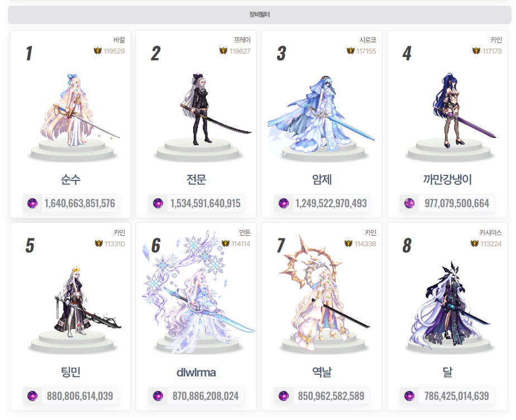516x420 pixels.
Task: Click the damage value 850,962,582,589
Action: (331, 396)
